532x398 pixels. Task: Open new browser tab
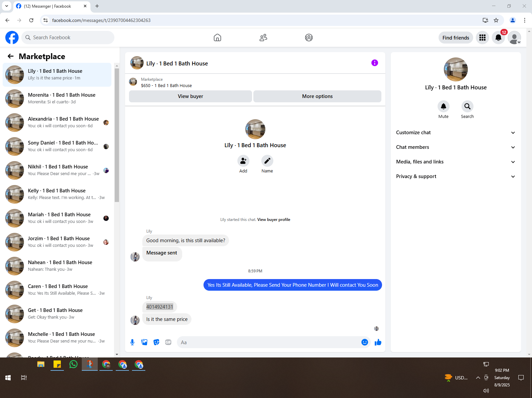pos(97,6)
